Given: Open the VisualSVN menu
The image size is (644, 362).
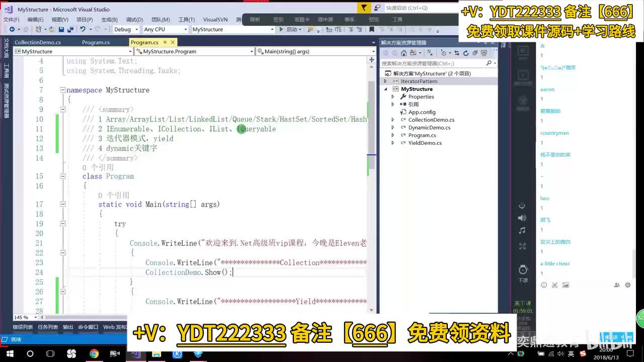Looking at the screenshot, I should 215,19.
